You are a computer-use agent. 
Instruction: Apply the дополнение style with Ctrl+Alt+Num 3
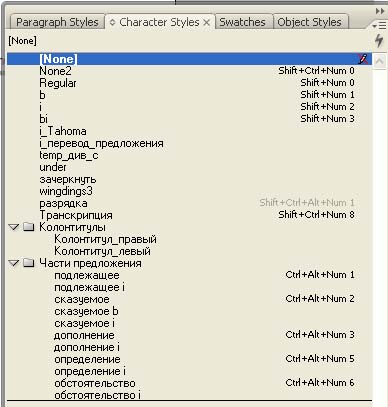tap(189, 335)
